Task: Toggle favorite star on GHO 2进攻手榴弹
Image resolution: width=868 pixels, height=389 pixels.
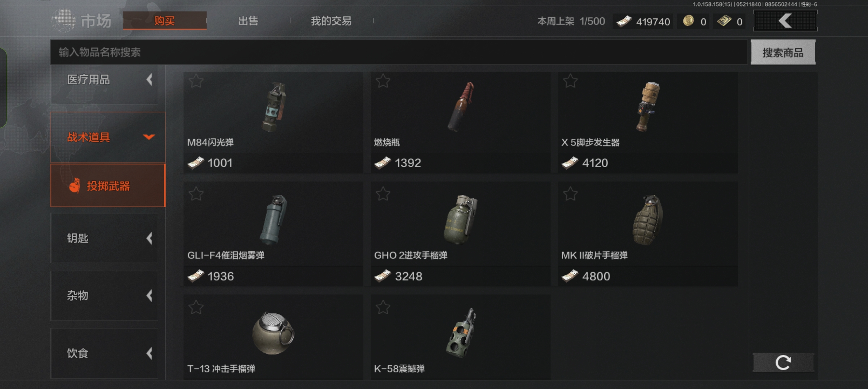Action: [x=383, y=194]
